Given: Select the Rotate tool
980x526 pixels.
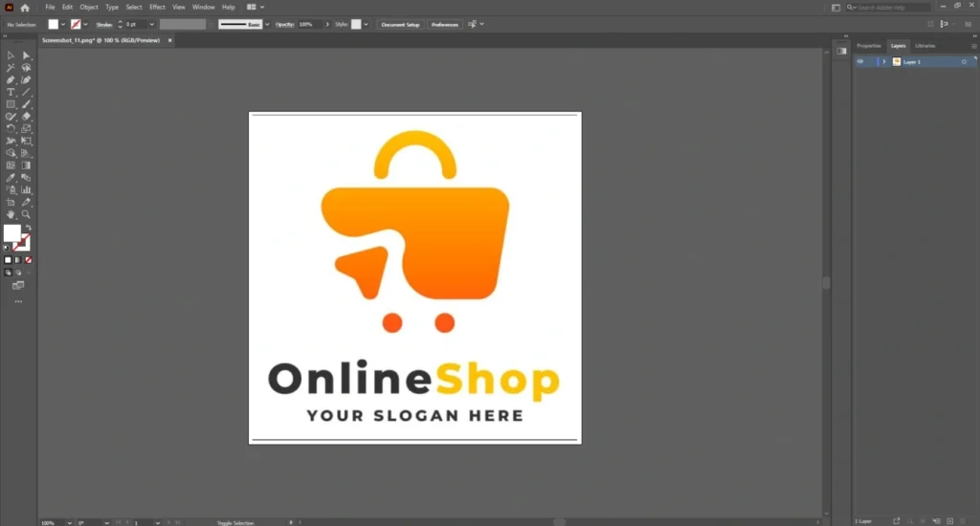Looking at the screenshot, I should point(11,129).
